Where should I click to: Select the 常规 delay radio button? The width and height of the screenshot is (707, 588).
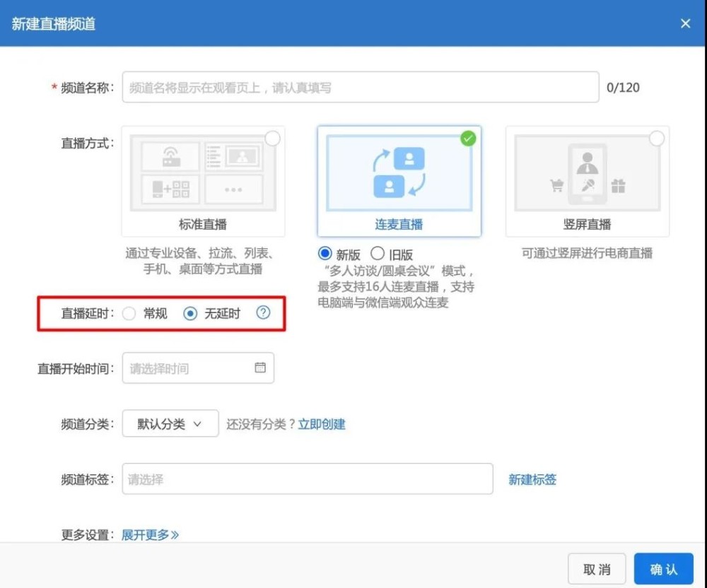pos(129,313)
